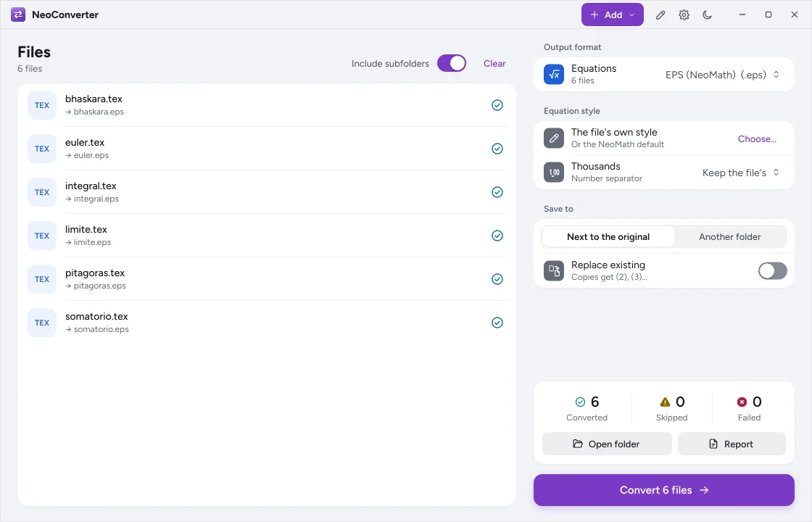Click the checkmark status next to euler.tex
Viewport: 812px width, 522px height.
(x=497, y=149)
